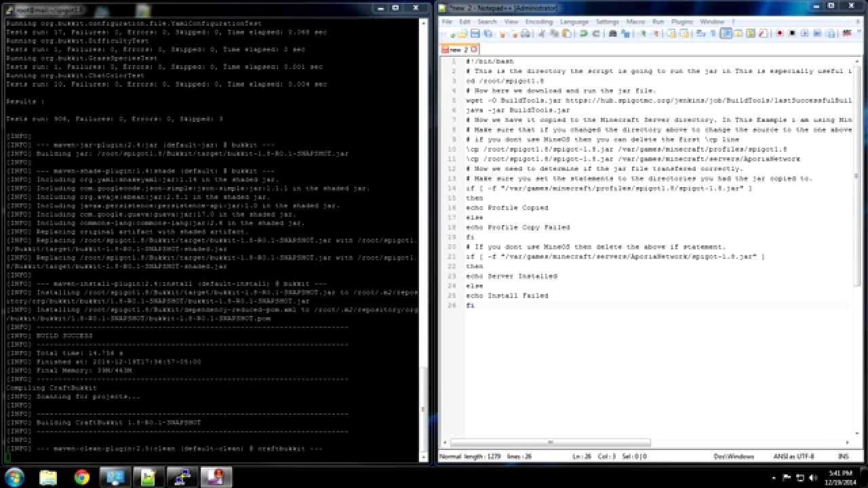Click the Open file toolbar icon
The image size is (868, 488).
pyautogui.click(x=462, y=33)
